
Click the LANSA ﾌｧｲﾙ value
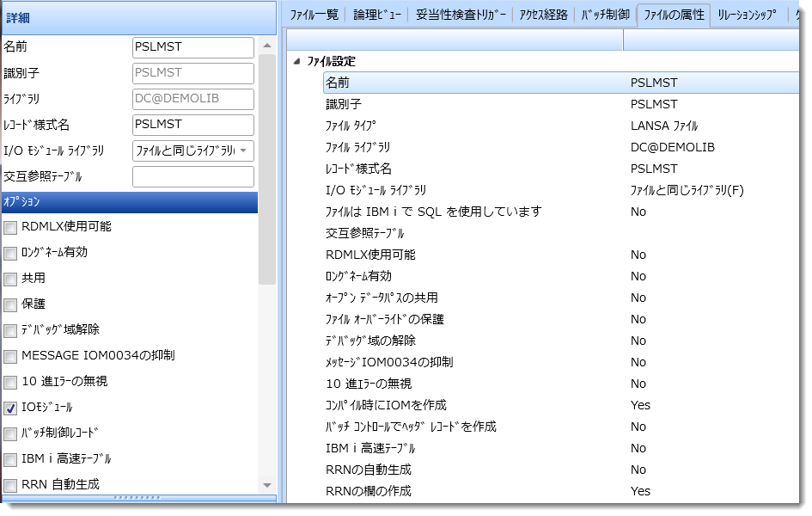[x=664, y=126]
